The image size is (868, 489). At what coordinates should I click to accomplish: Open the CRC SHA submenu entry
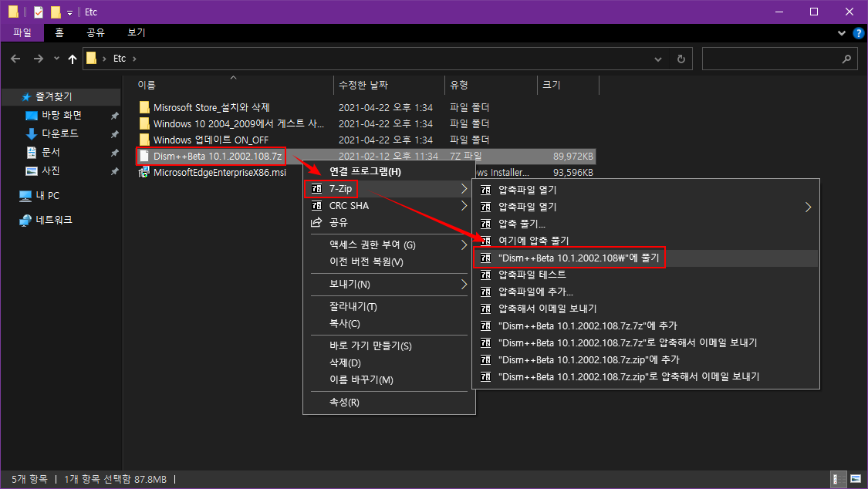tap(389, 206)
